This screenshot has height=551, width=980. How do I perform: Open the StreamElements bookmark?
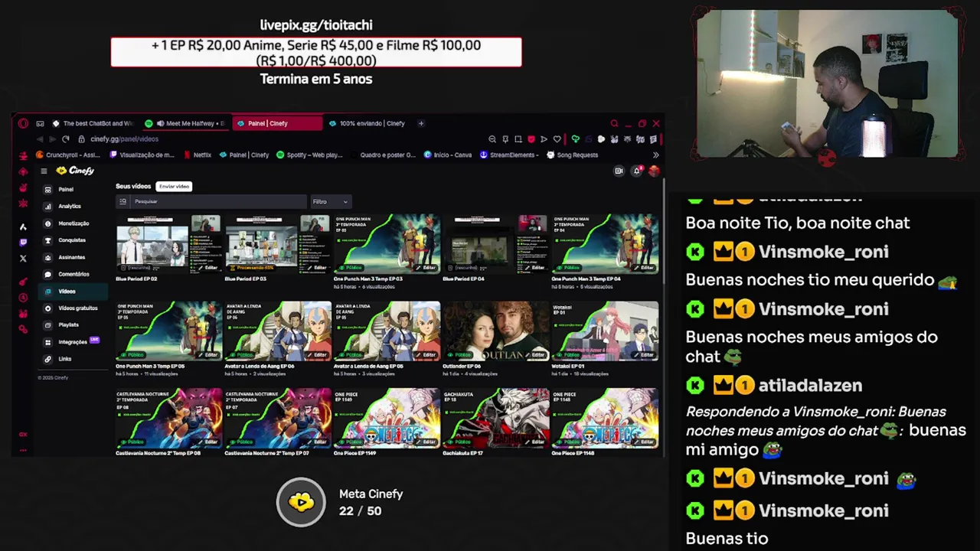pos(509,155)
